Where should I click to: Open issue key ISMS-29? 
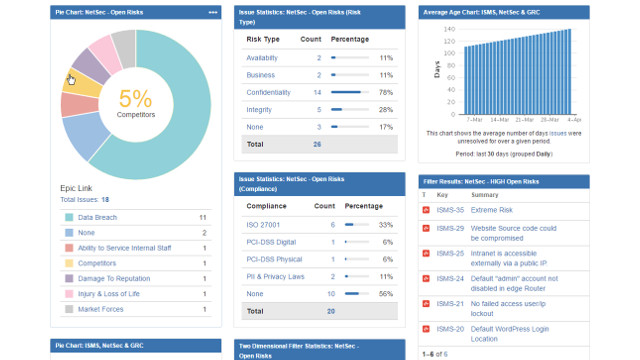[450, 228]
